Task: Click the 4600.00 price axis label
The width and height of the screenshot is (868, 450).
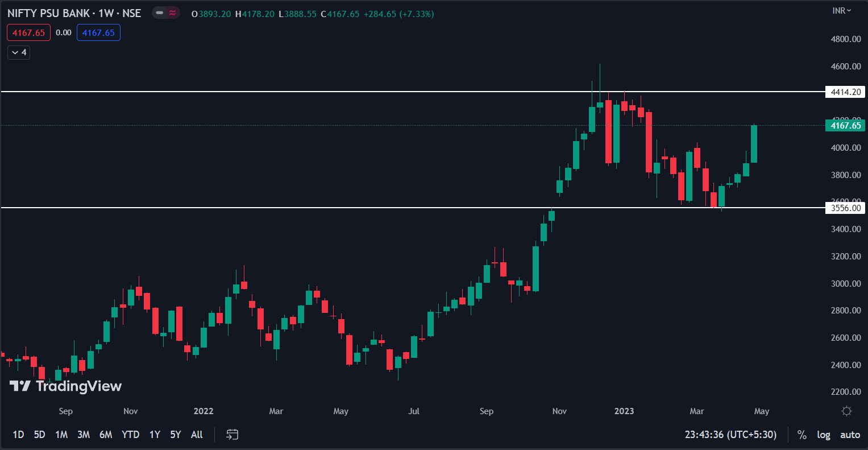Action: pyautogui.click(x=846, y=67)
